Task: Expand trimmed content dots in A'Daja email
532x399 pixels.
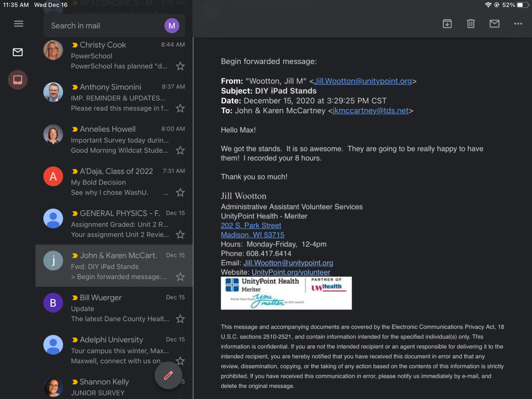Action: pyautogui.click(x=166, y=193)
